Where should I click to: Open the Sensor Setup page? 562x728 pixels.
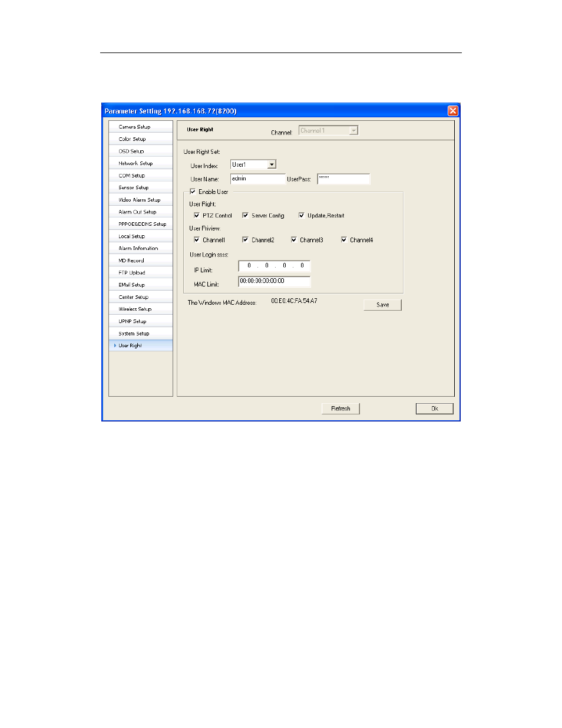coord(141,187)
